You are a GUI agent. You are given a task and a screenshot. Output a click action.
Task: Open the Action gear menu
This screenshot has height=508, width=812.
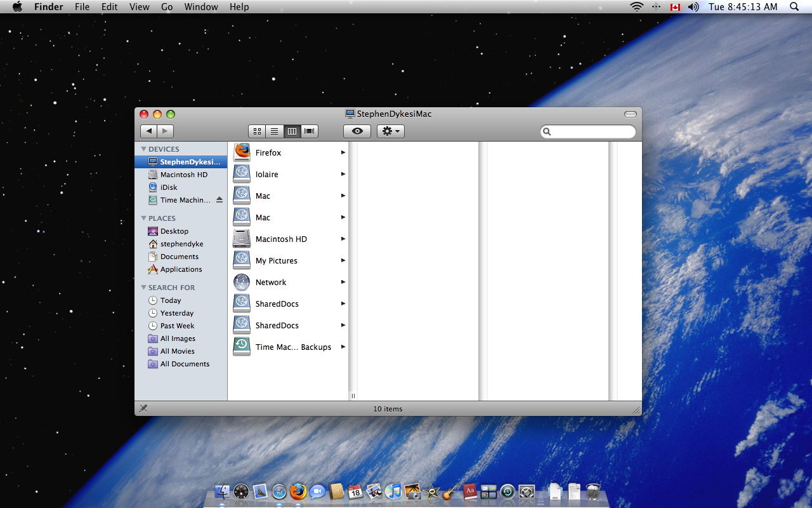coord(391,131)
